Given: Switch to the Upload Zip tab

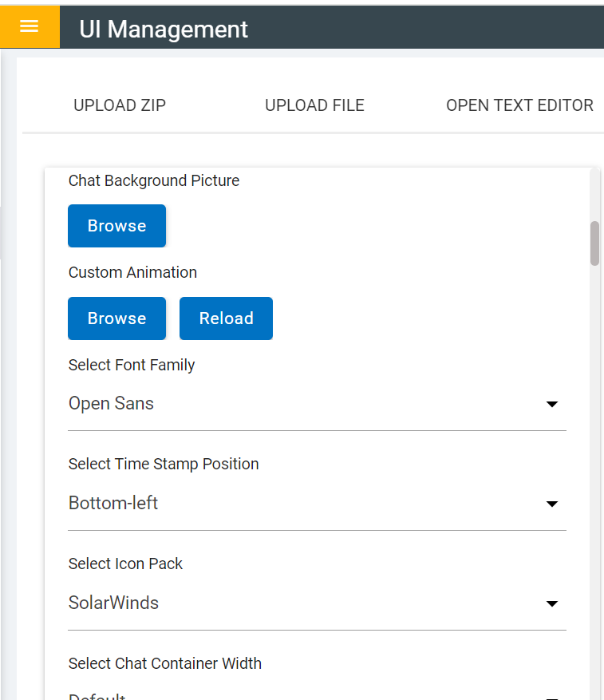Looking at the screenshot, I should tap(120, 105).
